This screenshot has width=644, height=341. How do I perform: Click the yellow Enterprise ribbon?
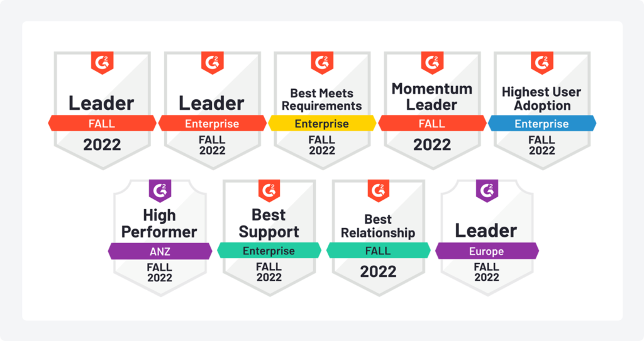(322, 124)
